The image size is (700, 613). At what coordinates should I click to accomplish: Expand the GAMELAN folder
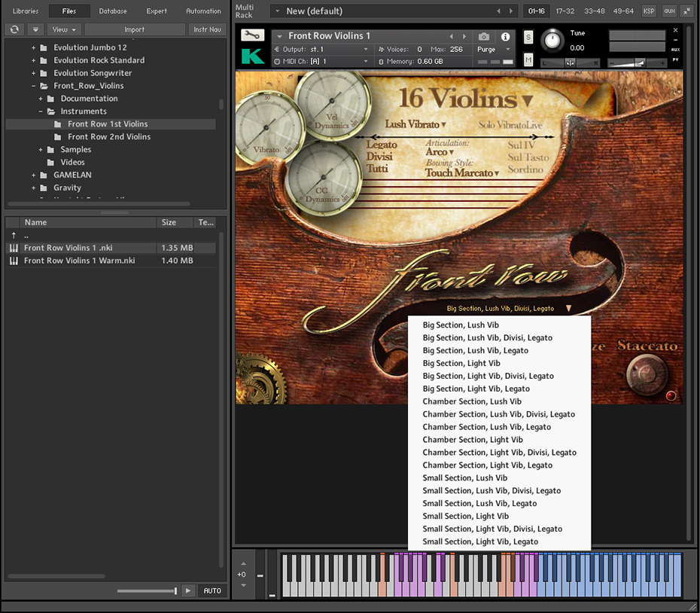point(33,175)
